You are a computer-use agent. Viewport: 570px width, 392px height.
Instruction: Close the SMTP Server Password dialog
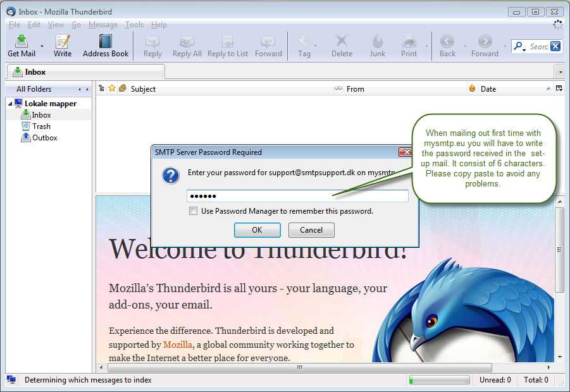[406, 152]
